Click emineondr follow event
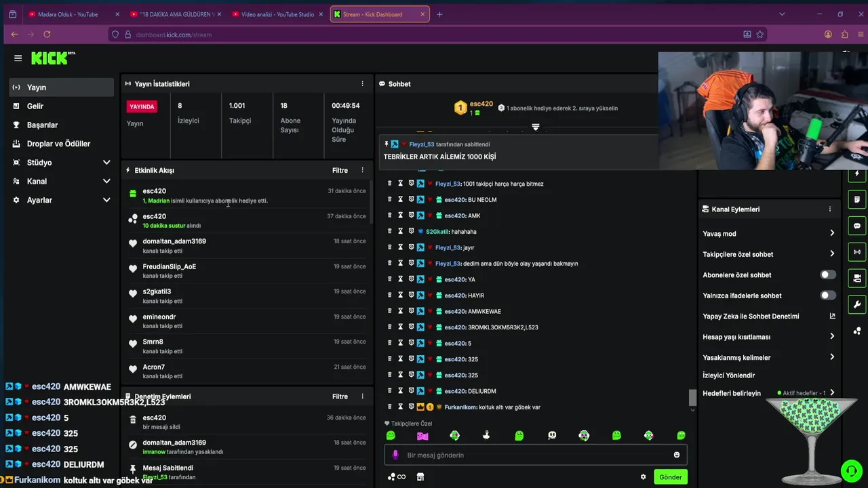Viewport: 868px width, 488px height. (247, 321)
